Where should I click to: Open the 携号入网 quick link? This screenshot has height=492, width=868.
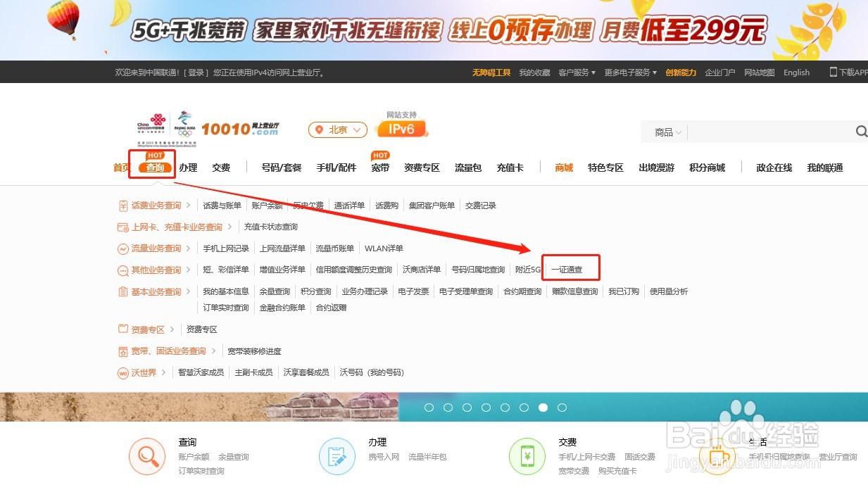coord(384,457)
